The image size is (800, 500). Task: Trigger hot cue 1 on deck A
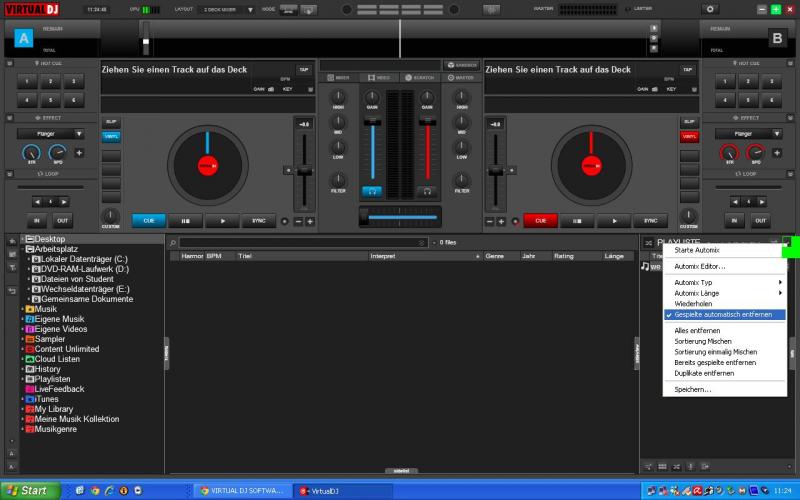click(27, 81)
